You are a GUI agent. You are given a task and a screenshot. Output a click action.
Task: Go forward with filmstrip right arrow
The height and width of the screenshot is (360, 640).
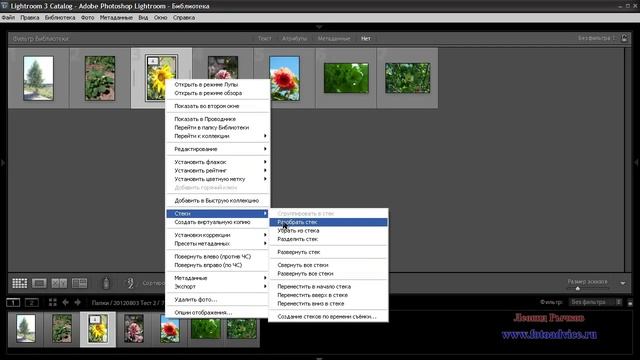pos(78,302)
